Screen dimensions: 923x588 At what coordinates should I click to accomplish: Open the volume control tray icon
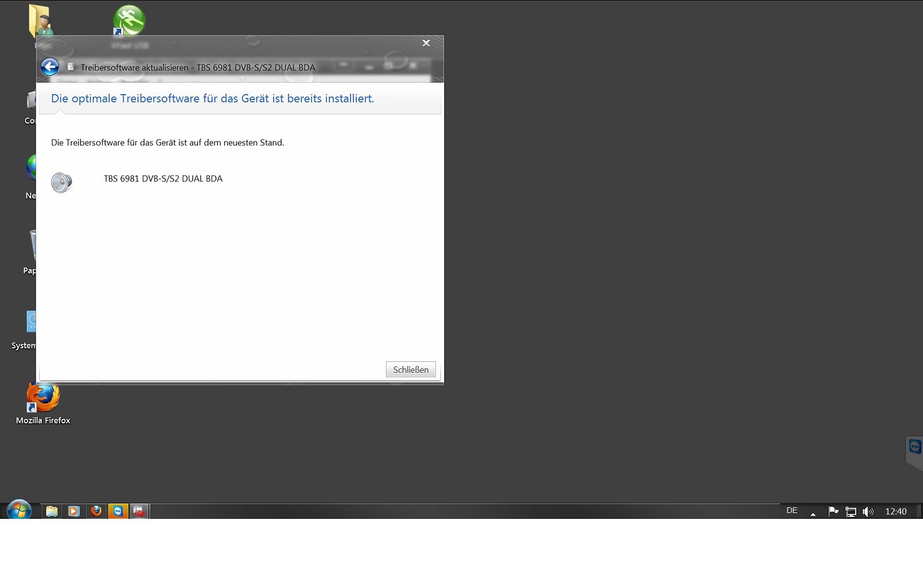click(868, 511)
